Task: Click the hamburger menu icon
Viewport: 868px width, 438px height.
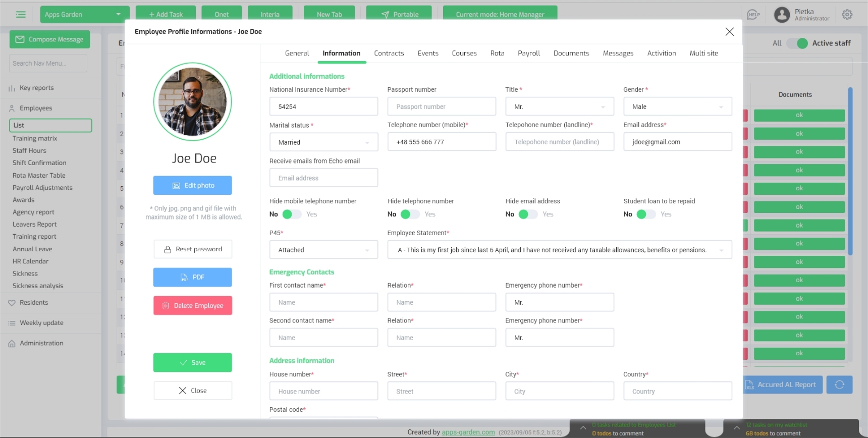Action: 21,15
